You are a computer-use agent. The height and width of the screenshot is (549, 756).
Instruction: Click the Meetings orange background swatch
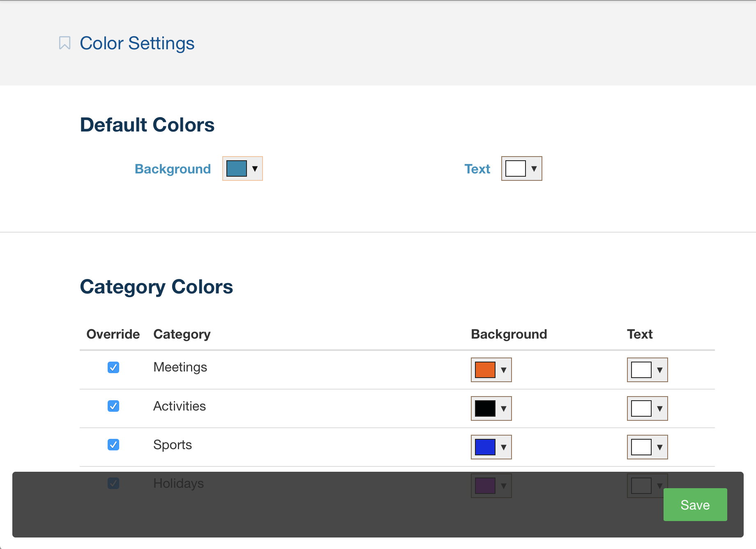tap(485, 370)
